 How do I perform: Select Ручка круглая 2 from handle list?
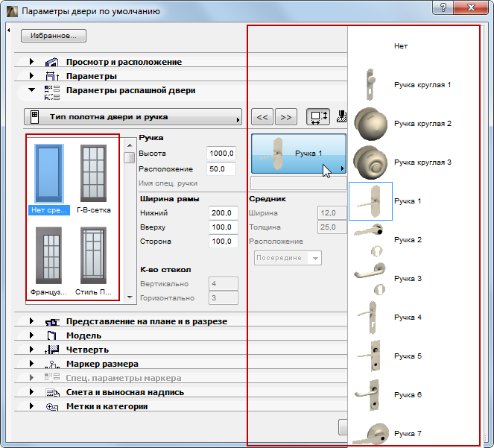coord(422,124)
